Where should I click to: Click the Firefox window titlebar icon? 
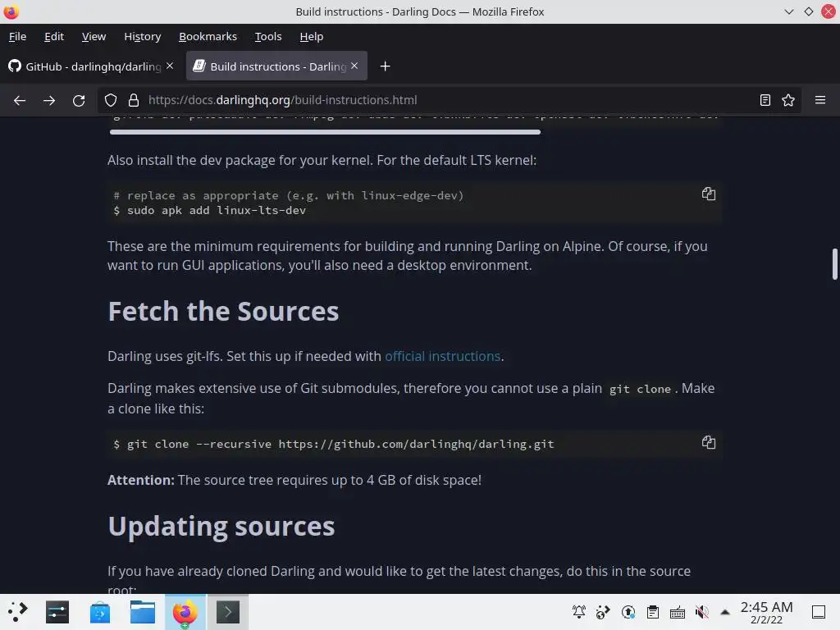coord(11,11)
